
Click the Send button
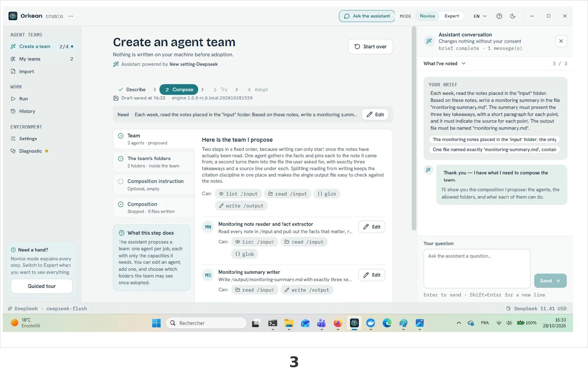(550, 281)
